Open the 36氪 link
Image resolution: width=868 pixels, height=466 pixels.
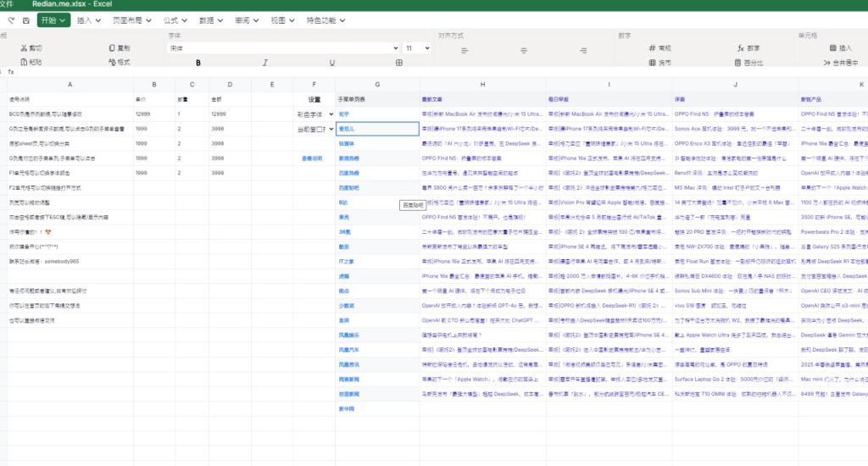click(x=344, y=232)
